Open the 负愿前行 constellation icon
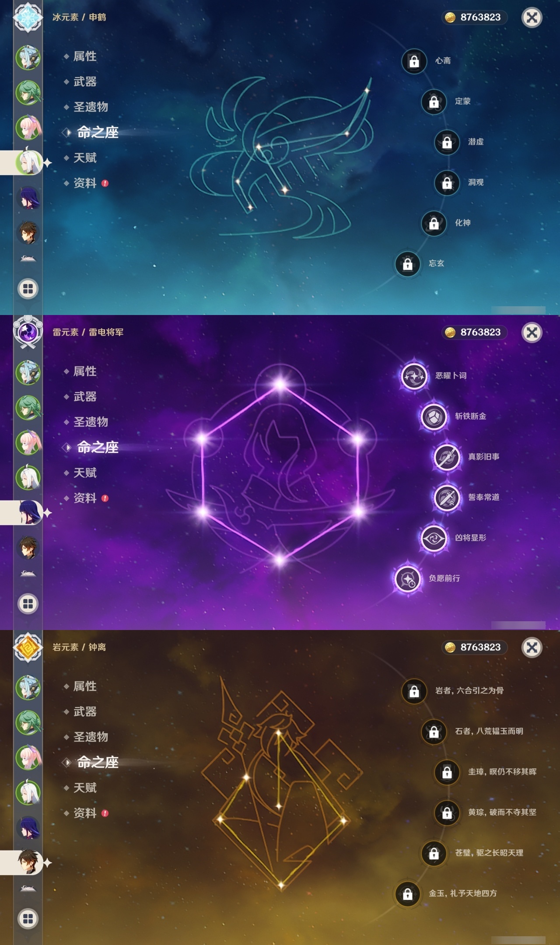The width and height of the screenshot is (560, 945). (x=407, y=579)
